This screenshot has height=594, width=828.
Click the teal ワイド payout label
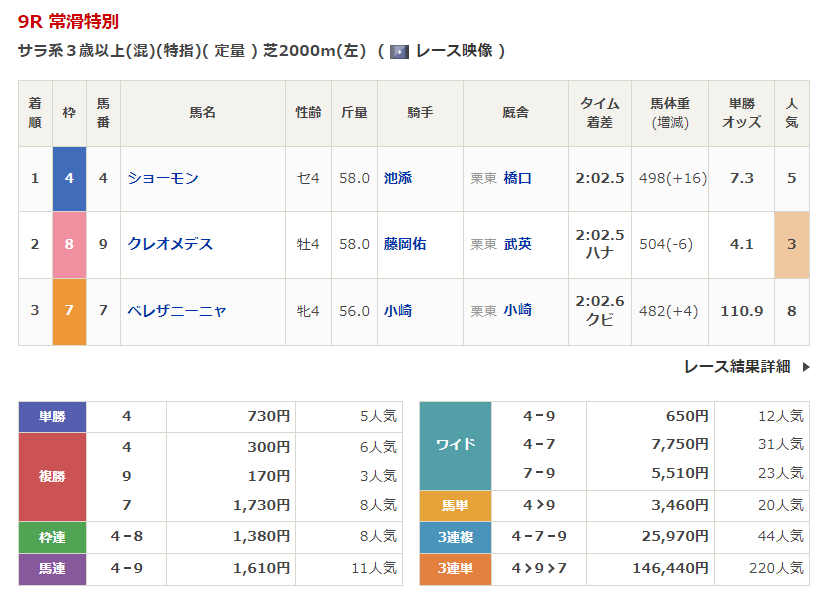pos(455,445)
